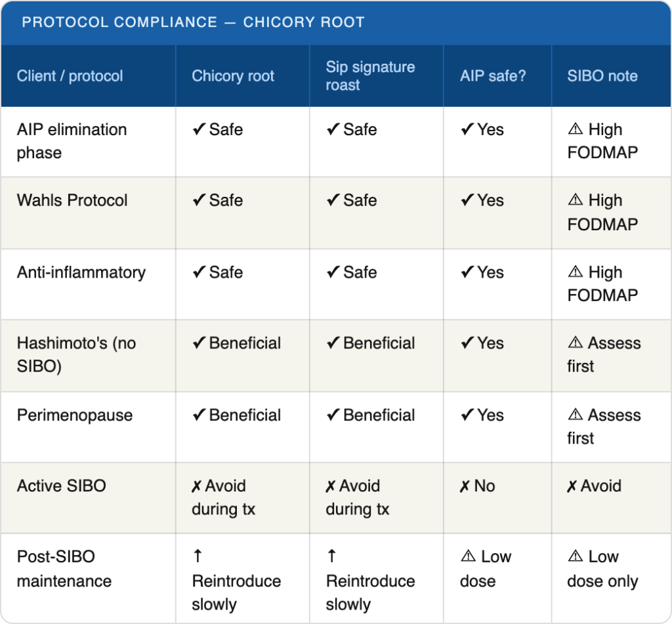Click the 'AIP safe?' column header

pyautogui.click(x=493, y=76)
